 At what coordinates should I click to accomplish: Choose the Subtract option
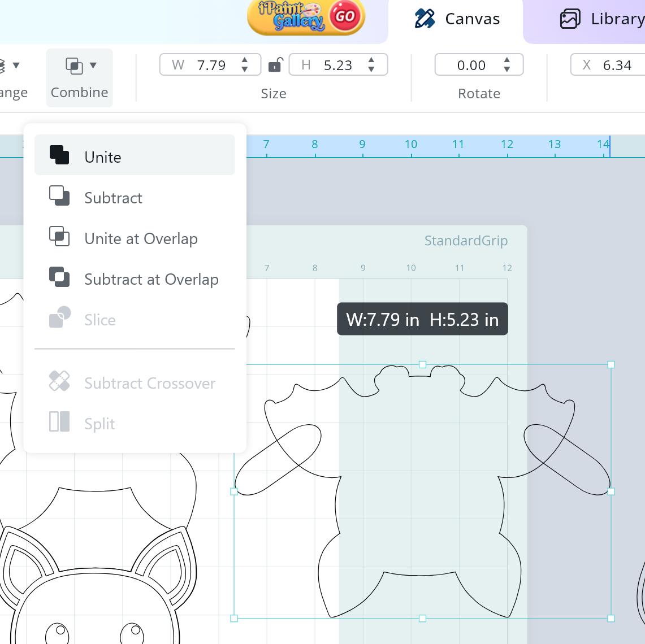[113, 198]
